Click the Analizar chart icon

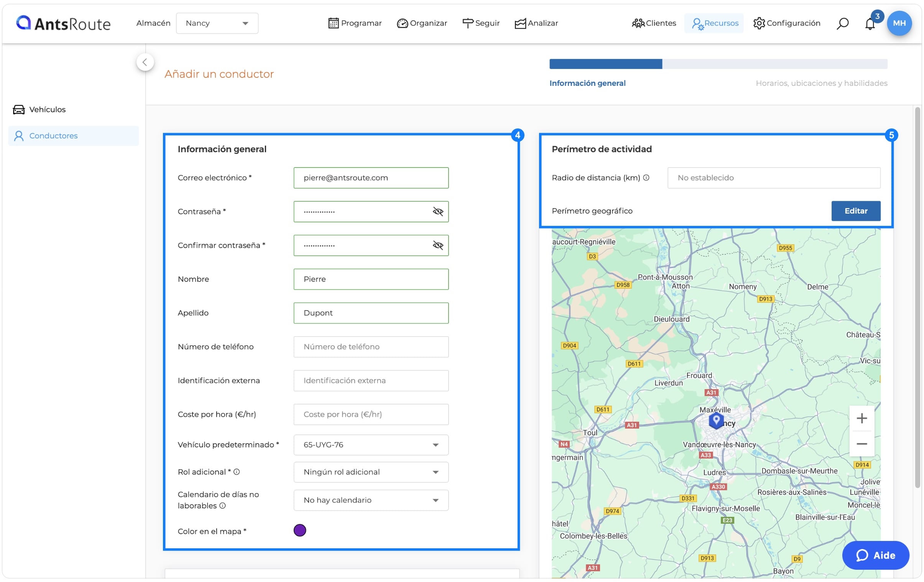click(520, 23)
